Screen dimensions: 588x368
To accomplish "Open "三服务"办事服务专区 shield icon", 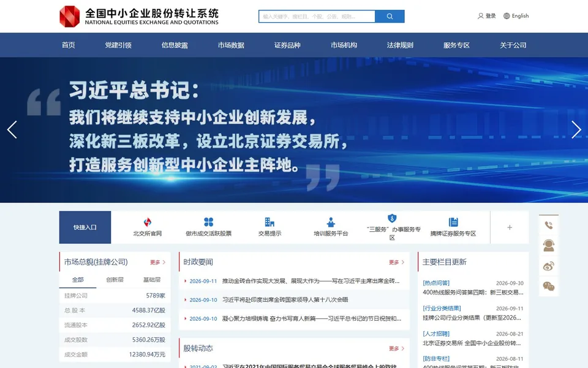I will click(x=392, y=218).
